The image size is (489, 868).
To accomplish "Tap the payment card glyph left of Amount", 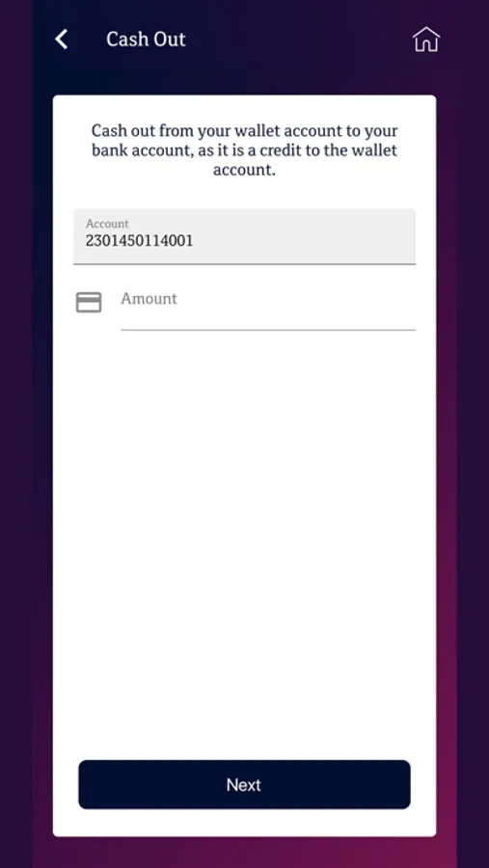I will 89,302.
